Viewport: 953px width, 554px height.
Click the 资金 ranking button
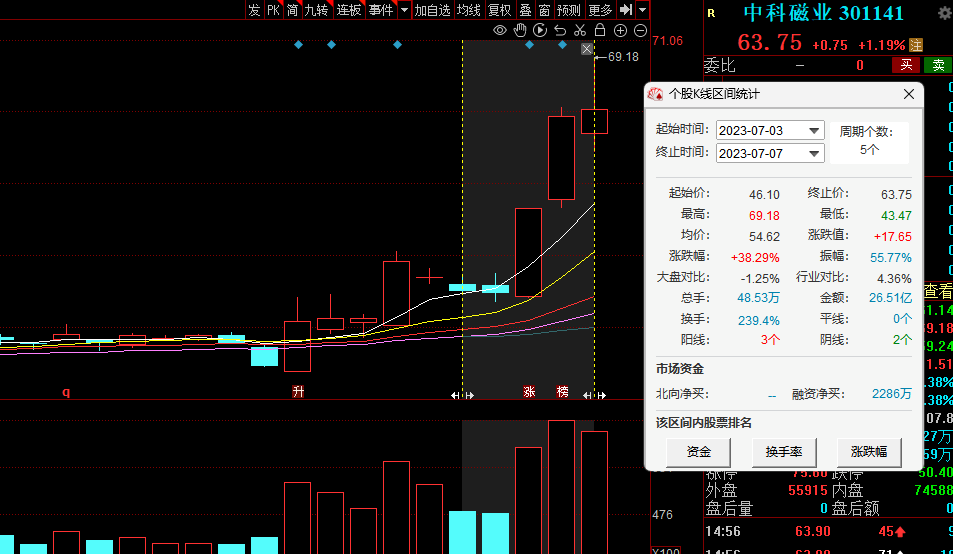click(699, 452)
